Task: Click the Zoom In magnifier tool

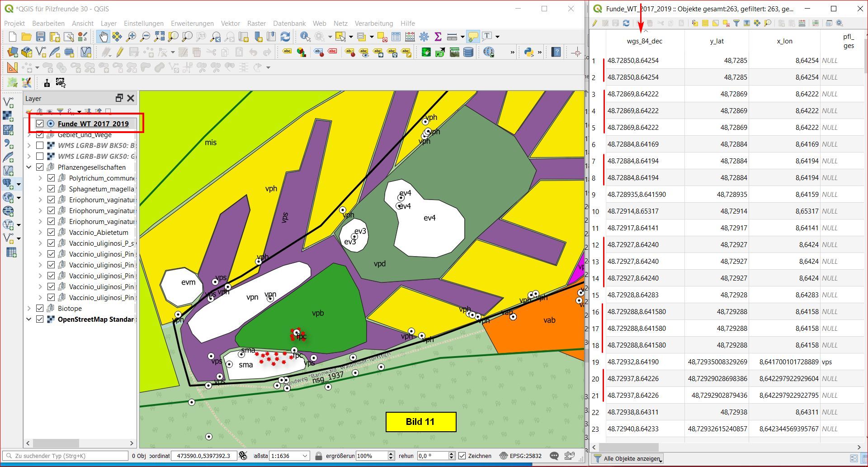Action: [131, 37]
